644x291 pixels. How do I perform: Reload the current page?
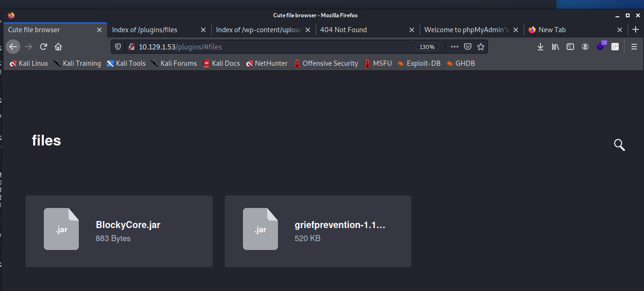[43, 47]
